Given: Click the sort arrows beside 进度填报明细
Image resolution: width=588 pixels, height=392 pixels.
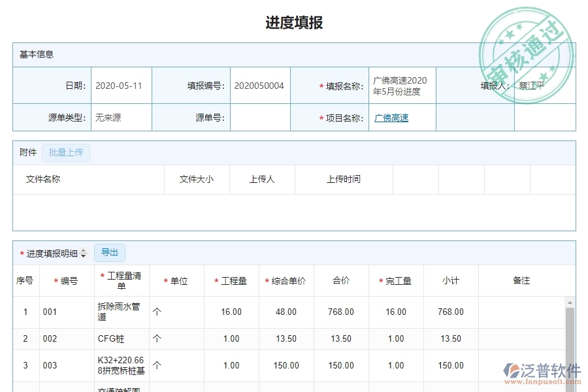Looking at the screenshot, I should pyautogui.click(x=82, y=252).
